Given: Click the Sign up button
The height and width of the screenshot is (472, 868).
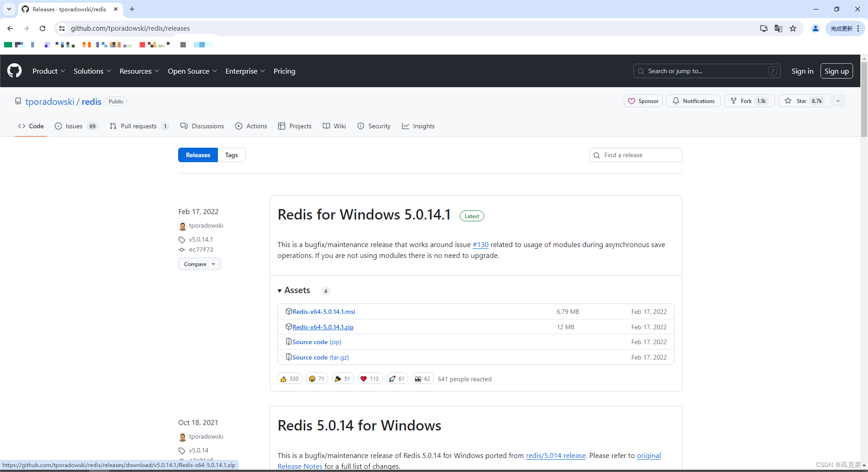Looking at the screenshot, I should [x=837, y=71].
